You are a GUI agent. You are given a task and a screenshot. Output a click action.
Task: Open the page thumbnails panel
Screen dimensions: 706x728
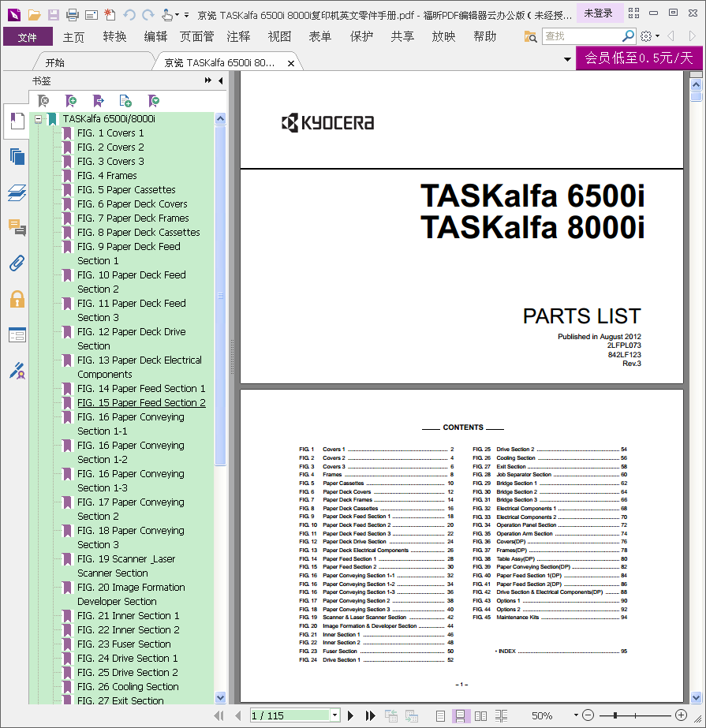pyautogui.click(x=17, y=156)
